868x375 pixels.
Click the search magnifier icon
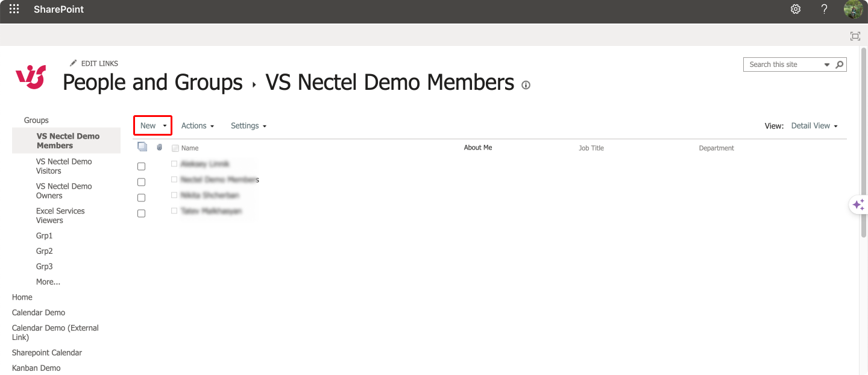pyautogui.click(x=839, y=65)
